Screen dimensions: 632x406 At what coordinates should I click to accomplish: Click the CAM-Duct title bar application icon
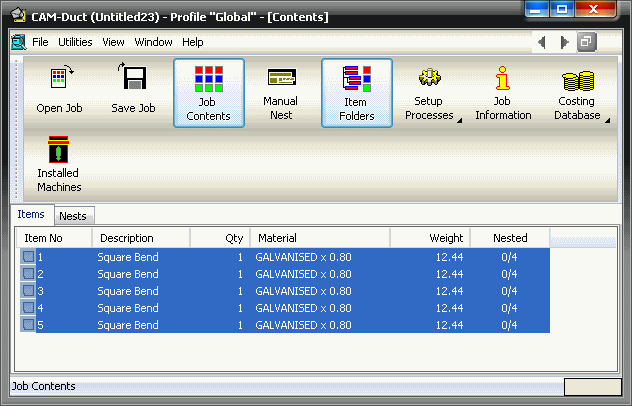[19, 16]
